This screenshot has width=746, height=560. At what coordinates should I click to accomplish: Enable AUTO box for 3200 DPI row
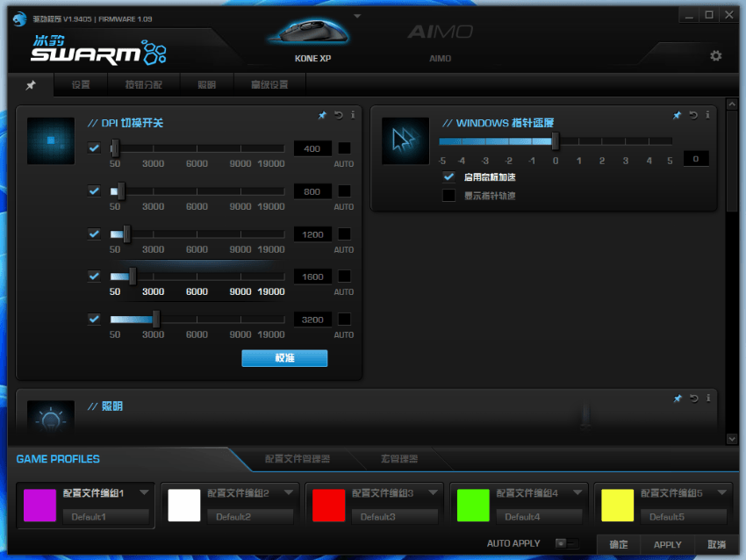[344, 319]
